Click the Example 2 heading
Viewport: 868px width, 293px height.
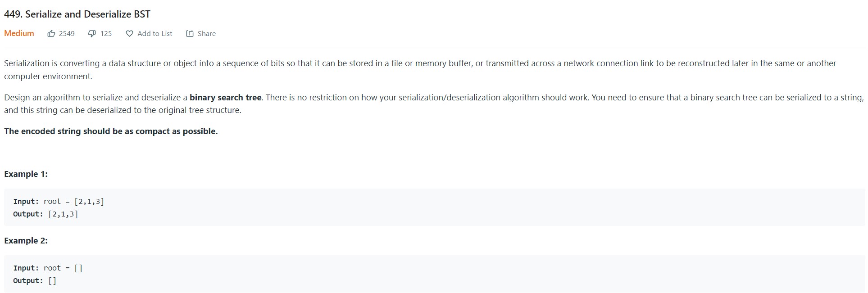[26, 241]
